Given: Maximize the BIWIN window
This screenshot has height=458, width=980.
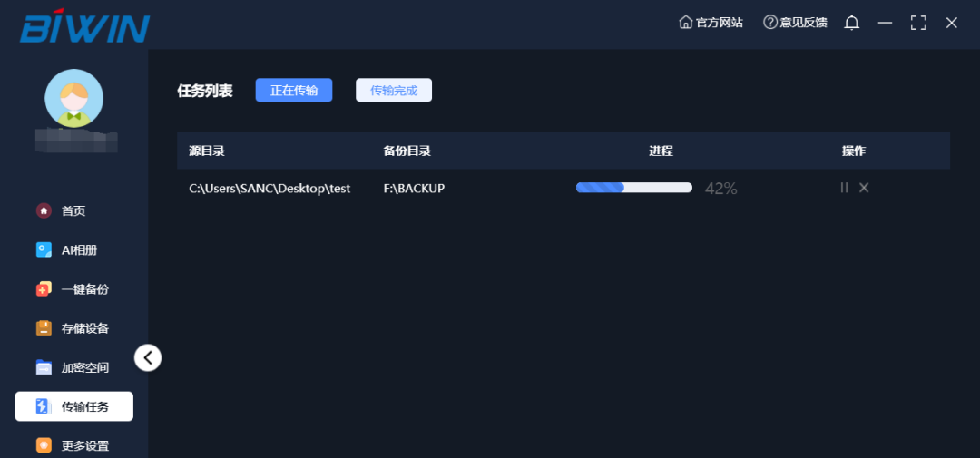Looking at the screenshot, I should 918,23.
